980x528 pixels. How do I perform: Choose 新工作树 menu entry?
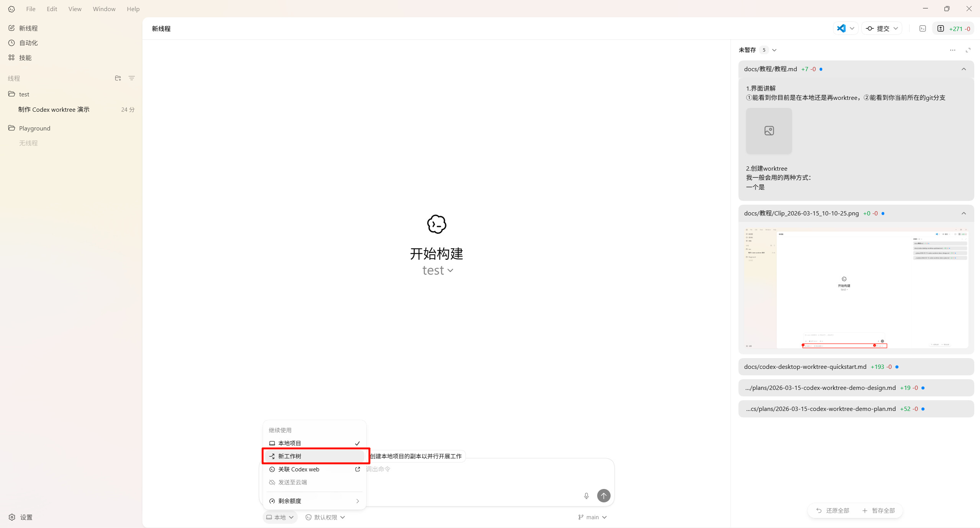tap(314, 456)
